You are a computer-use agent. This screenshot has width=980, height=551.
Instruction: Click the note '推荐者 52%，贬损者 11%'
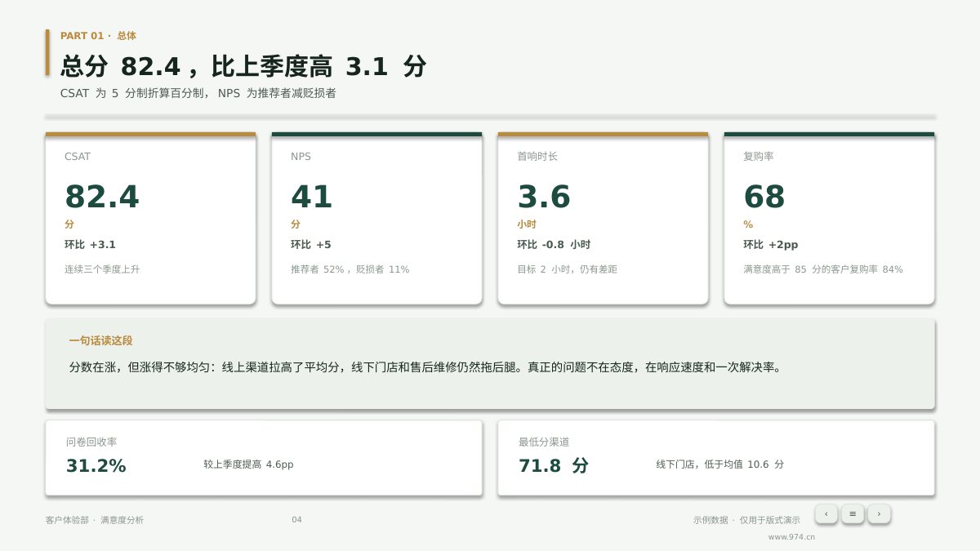[x=350, y=269]
